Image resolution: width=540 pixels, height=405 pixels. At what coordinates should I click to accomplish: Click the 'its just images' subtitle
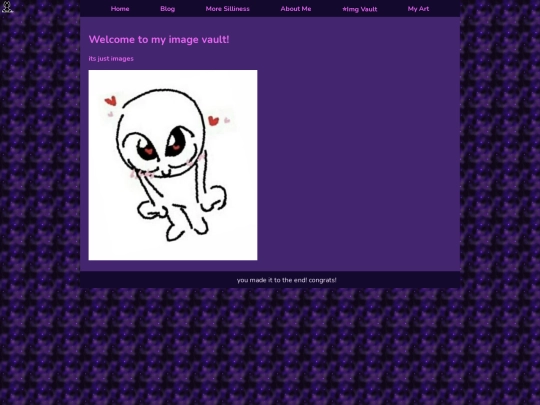tap(111, 59)
